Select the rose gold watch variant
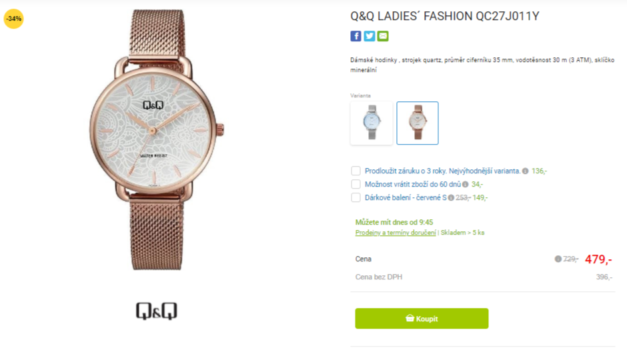 (x=418, y=123)
